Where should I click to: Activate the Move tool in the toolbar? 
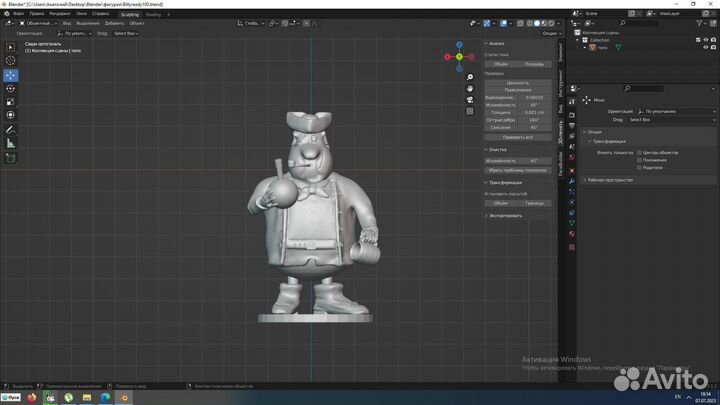pos(11,75)
